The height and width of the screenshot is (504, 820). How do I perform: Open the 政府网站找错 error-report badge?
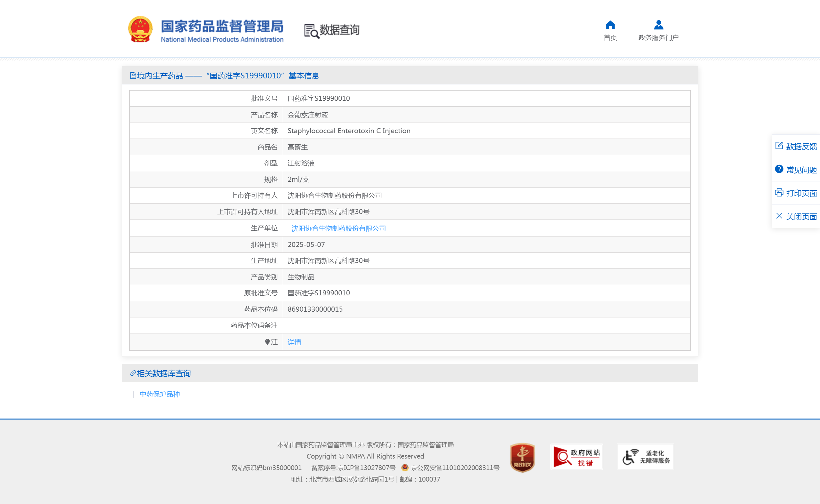pyautogui.click(x=576, y=457)
